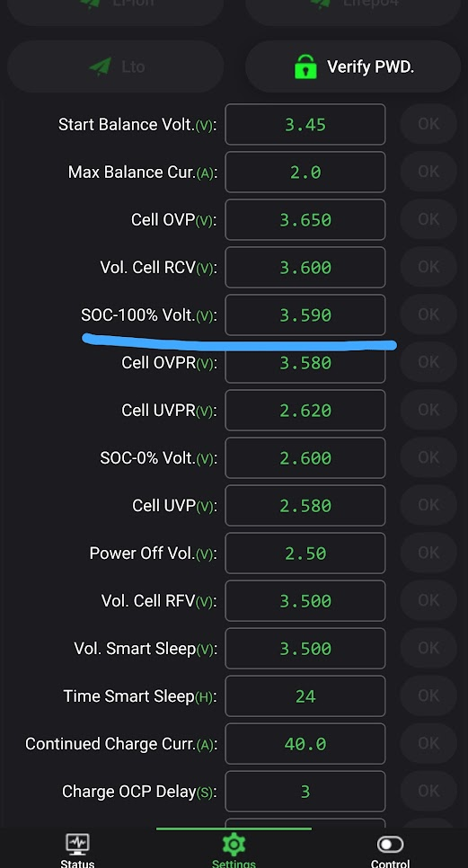Open the Control tab toggle icon
This screenshot has width=468, height=868.
390,845
